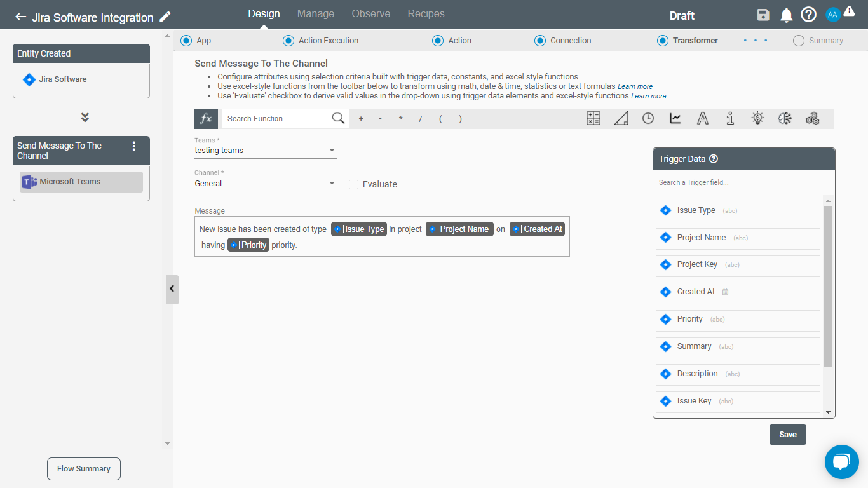Open trigonometry functions triangle icon
Viewport: 868px width, 488px height.
coord(621,118)
